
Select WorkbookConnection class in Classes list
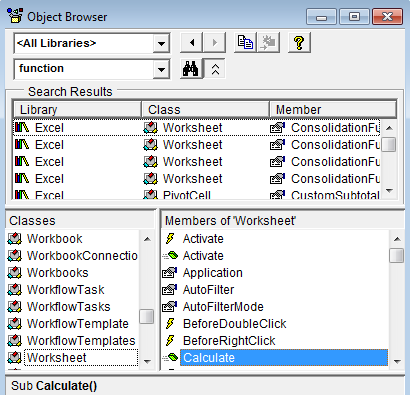coord(82,256)
